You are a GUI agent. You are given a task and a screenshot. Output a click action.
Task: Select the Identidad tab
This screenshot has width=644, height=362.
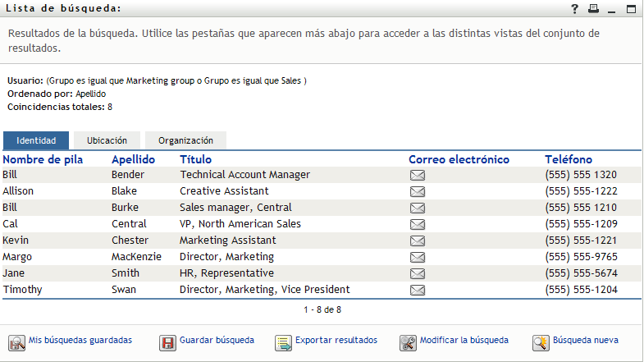click(36, 140)
